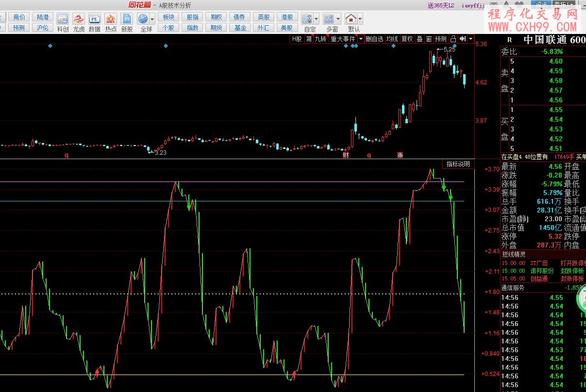Image resolution: width=586 pixels, height=392 pixels.
Task: Expand the 多窗 multi-window dropdown arrow
Action: click(x=338, y=19)
